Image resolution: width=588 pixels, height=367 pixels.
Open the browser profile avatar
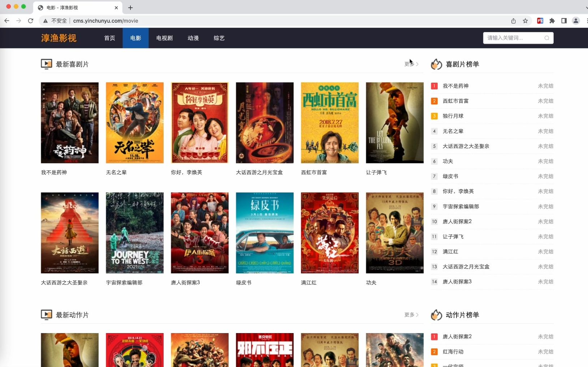point(576,21)
